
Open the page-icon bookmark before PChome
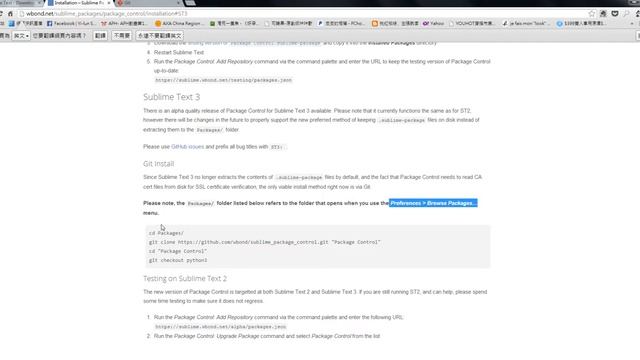(288, 24)
